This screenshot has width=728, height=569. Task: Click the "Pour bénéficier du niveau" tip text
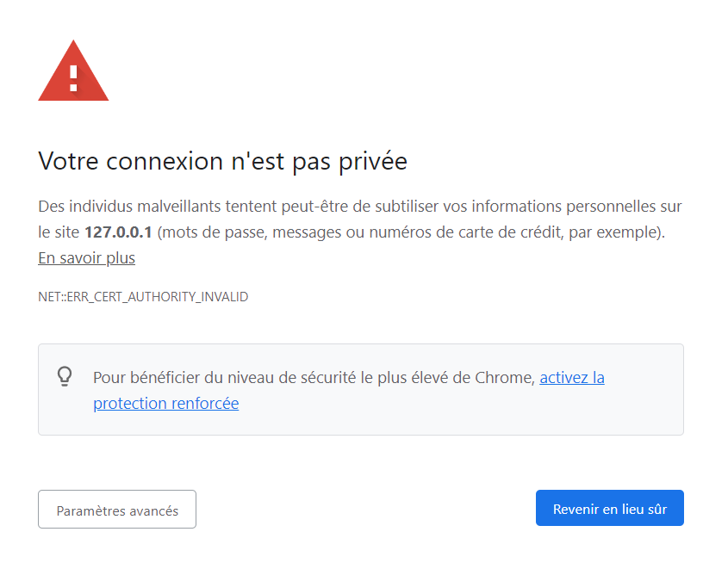[x=181, y=377]
